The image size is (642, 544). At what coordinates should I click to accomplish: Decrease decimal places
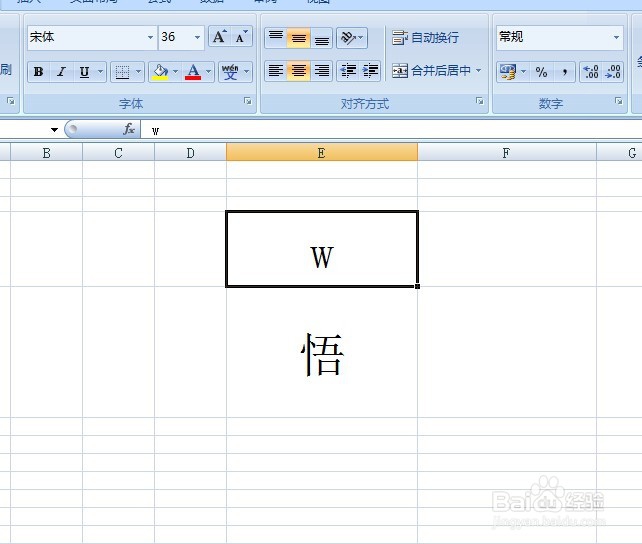(x=613, y=72)
